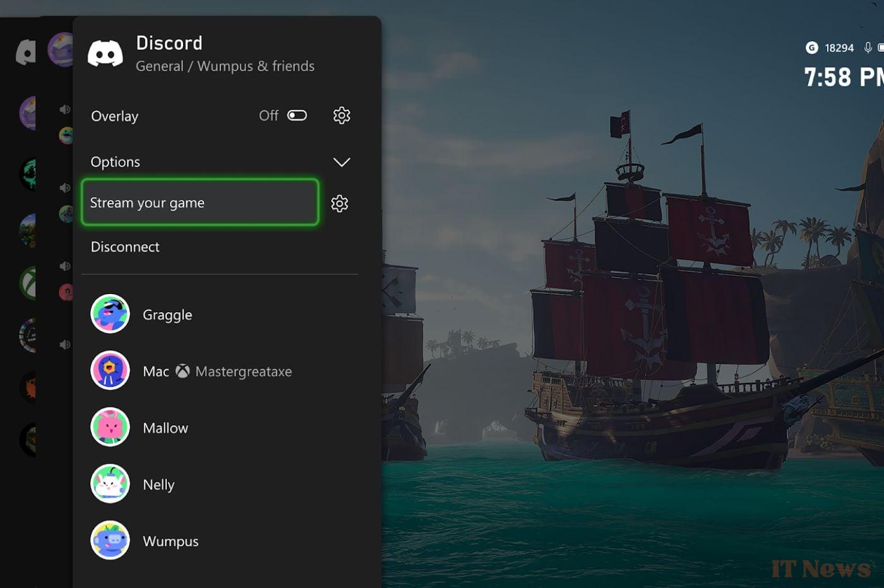
Task: Open Overlay settings gear
Action: pos(342,115)
